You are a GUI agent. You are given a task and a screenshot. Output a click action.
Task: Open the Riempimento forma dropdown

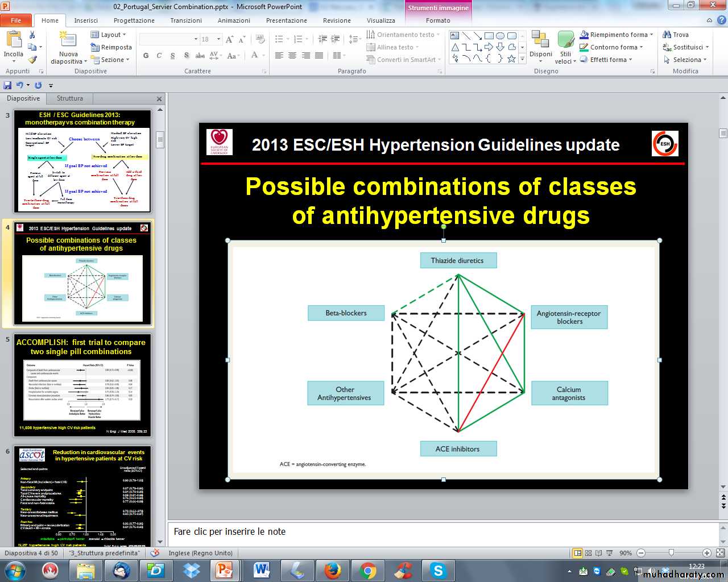tap(617, 35)
